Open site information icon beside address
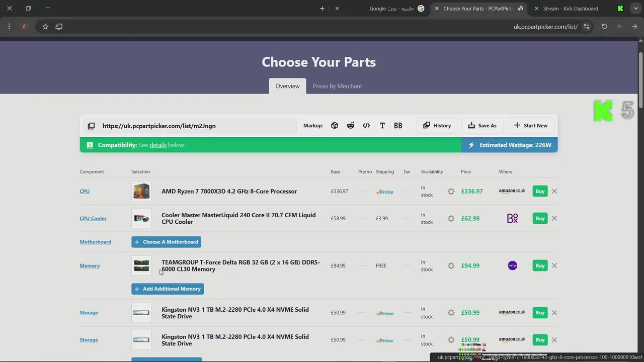This screenshot has width=644, height=362. [x=587, y=27]
